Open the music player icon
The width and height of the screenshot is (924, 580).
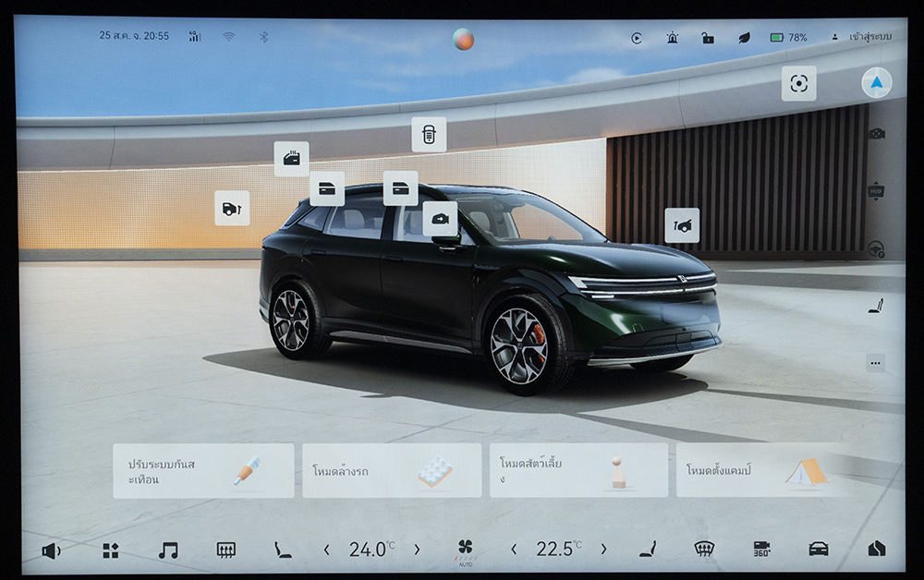click(x=168, y=550)
